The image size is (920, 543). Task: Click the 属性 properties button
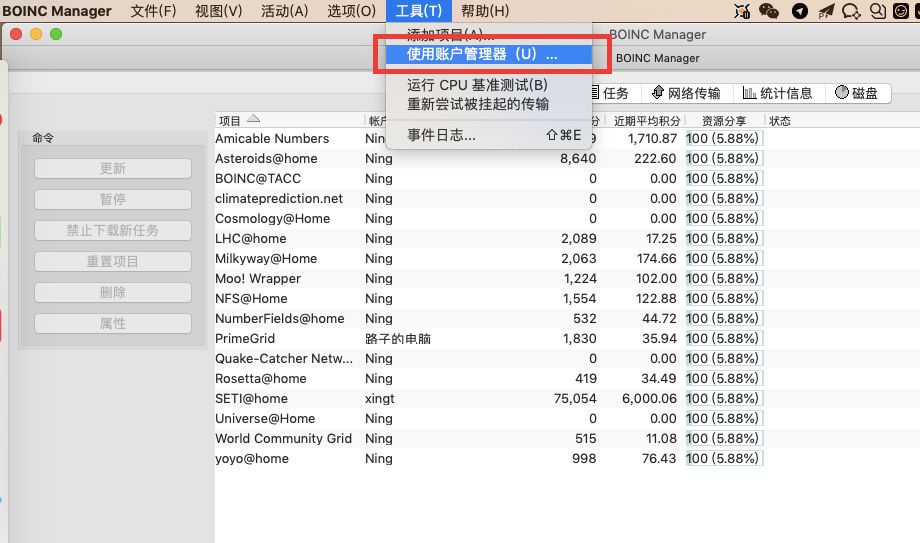tap(113, 323)
